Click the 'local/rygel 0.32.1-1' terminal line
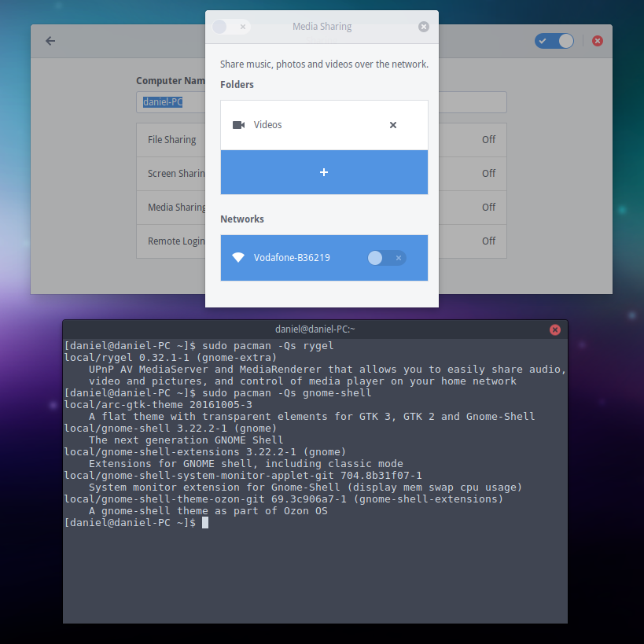This screenshot has width=644, height=644. click(171, 357)
